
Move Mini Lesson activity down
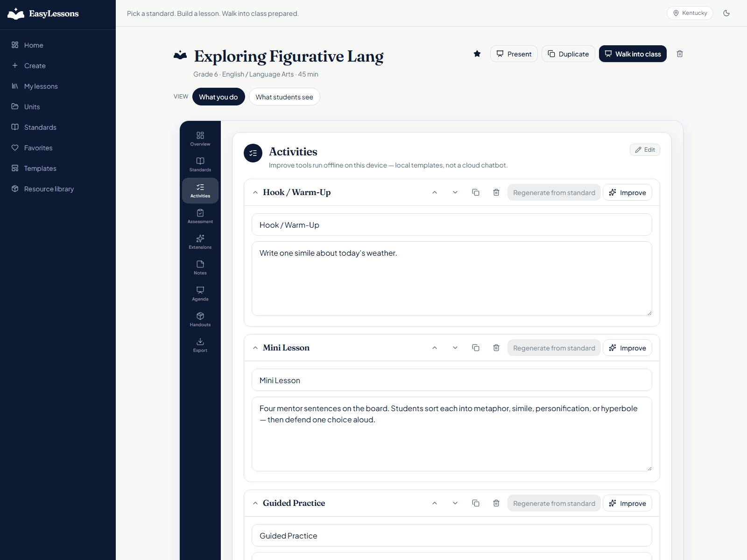click(455, 348)
